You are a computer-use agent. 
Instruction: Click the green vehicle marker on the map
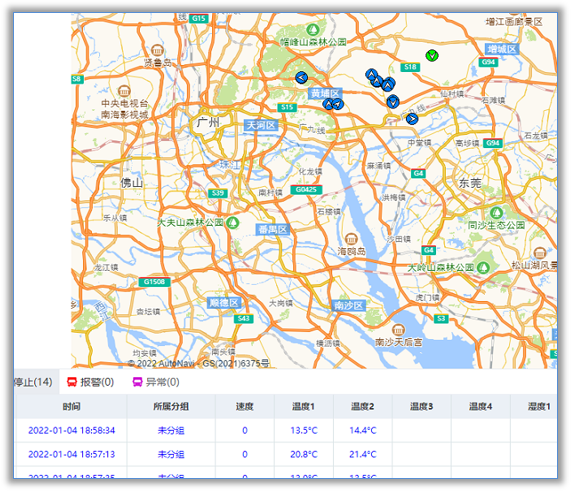pos(432,55)
